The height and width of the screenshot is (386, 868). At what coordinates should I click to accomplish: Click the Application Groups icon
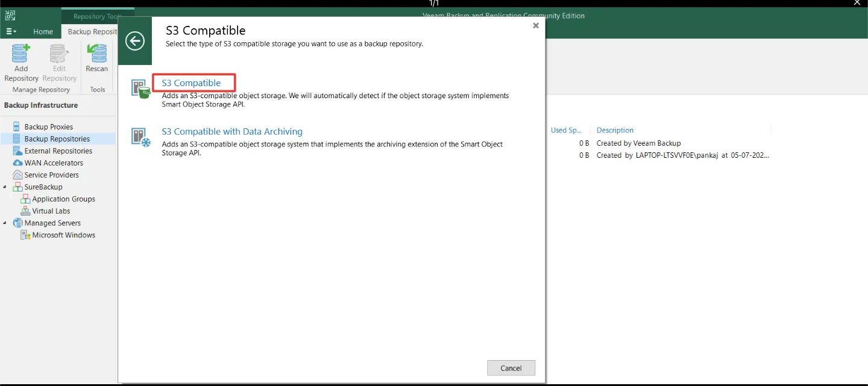coord(25,199)
